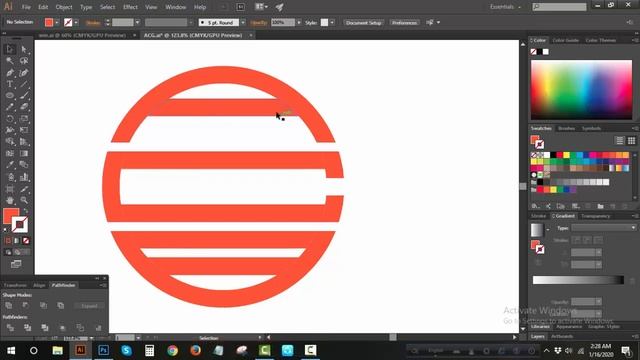Select the Selection tool (black arrow)
Viewport: 640px width, 360px height.
point(10,49)
